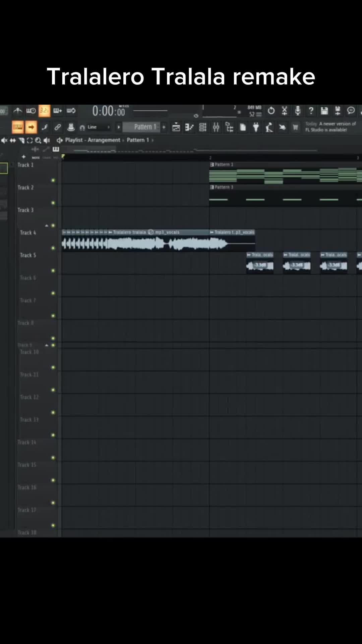Mute Track 10 with its green dot
Image resolution: width=362 pixels, height=644 pixels.
[x=53, y=368]
